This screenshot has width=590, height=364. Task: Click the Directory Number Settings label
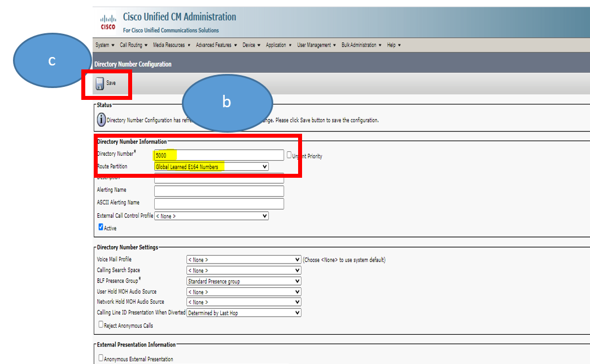(x=128, y=247)
